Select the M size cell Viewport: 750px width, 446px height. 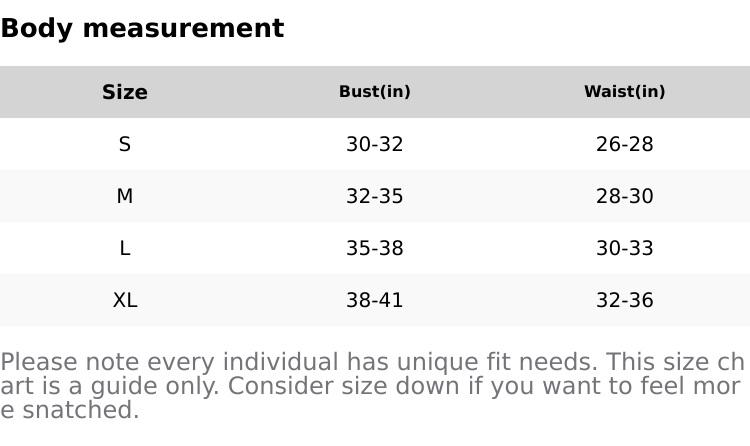pos(125,196)
